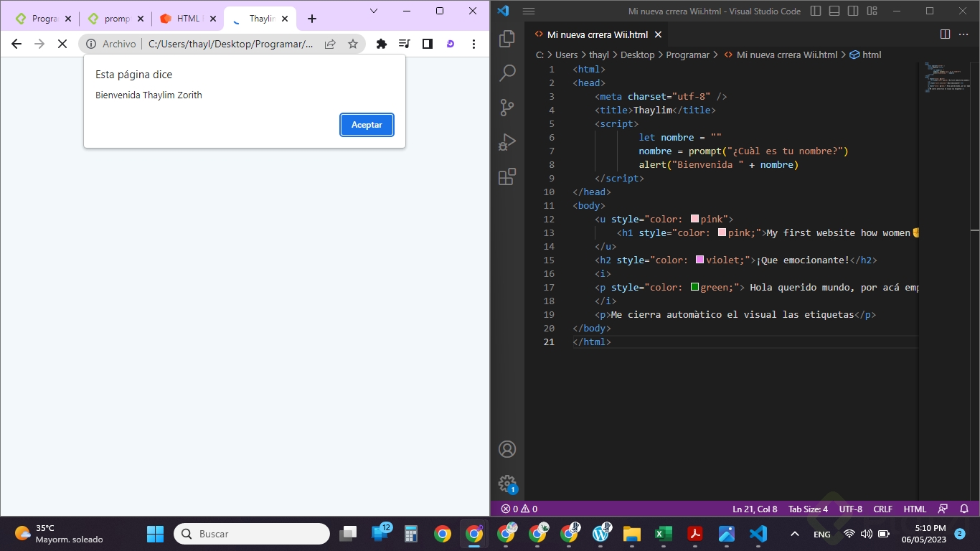Click the thayl folder in the breadcrumb
The height and width of the screenshot is (551, 980).
599,55
